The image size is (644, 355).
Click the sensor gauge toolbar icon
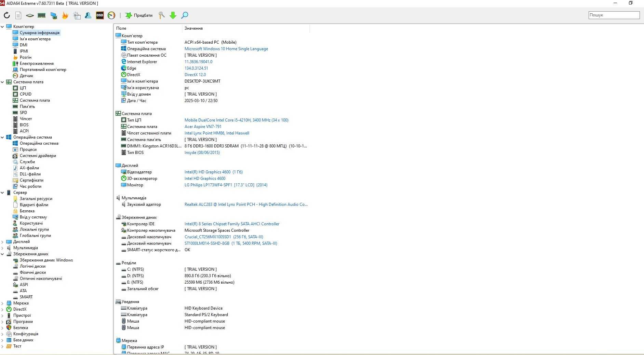click(x=111, y=15)
